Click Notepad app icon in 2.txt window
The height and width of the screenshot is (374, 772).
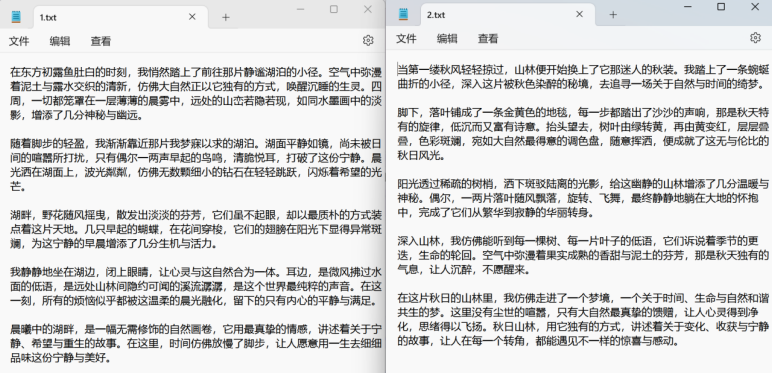(404, 15)
